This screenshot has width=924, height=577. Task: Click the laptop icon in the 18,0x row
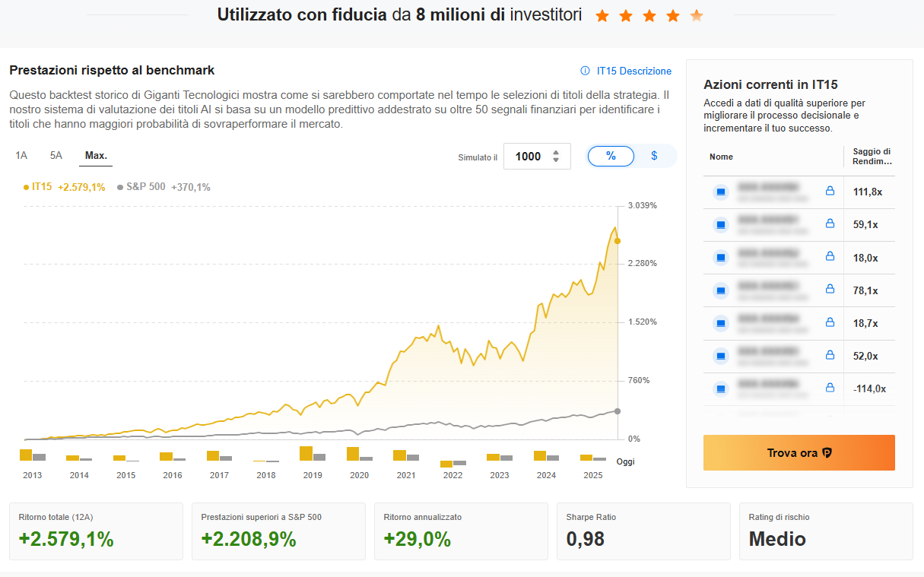tap(721, 258)
